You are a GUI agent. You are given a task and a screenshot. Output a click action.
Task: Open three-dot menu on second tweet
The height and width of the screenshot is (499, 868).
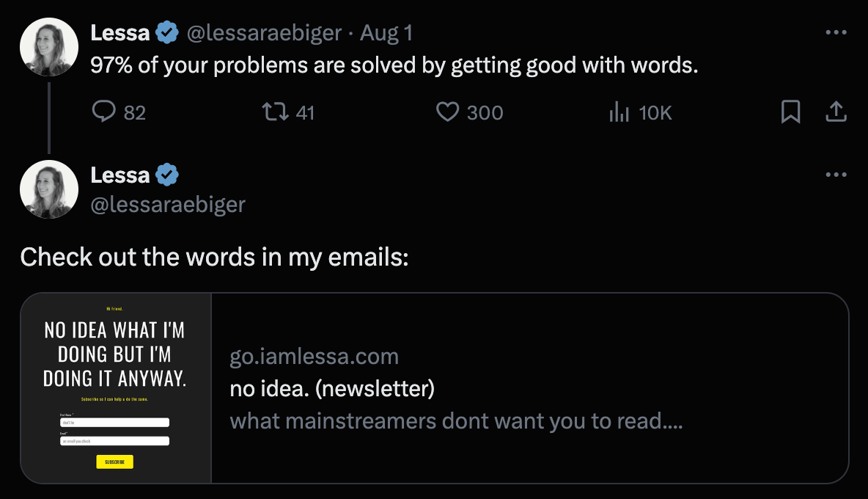[836, 175]
